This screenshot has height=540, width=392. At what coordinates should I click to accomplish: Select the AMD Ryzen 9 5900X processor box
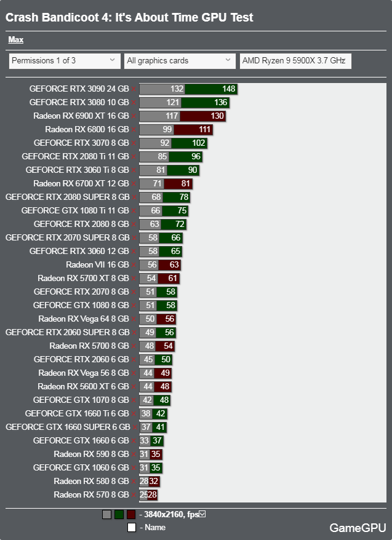point(295,61)
